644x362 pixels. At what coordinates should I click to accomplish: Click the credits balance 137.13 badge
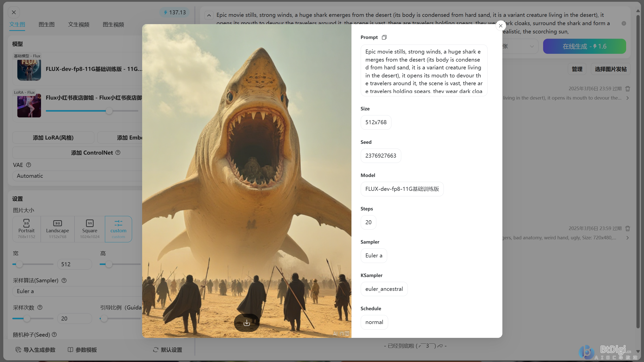(174, 12)
